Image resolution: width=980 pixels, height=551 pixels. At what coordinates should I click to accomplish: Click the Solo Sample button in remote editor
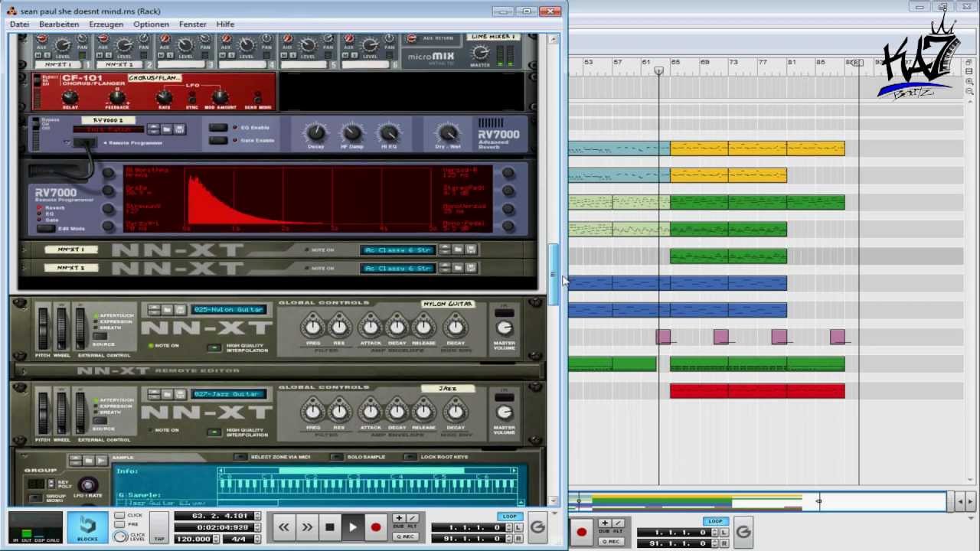(337, 457)
